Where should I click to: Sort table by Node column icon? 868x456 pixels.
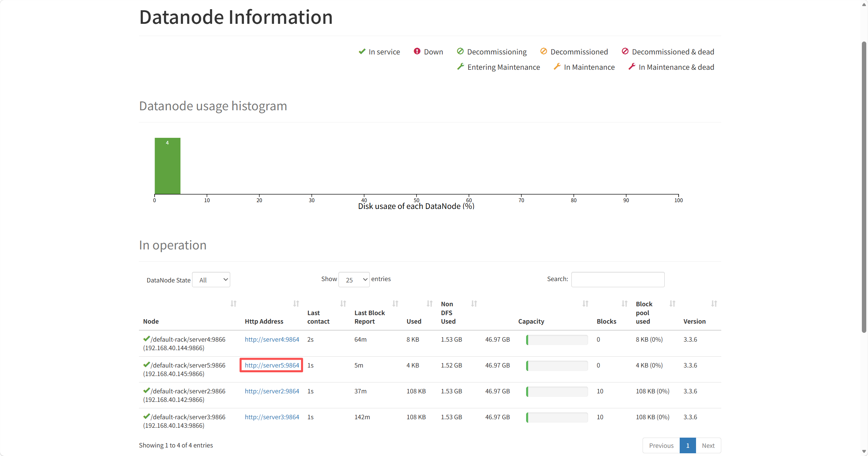233,304
